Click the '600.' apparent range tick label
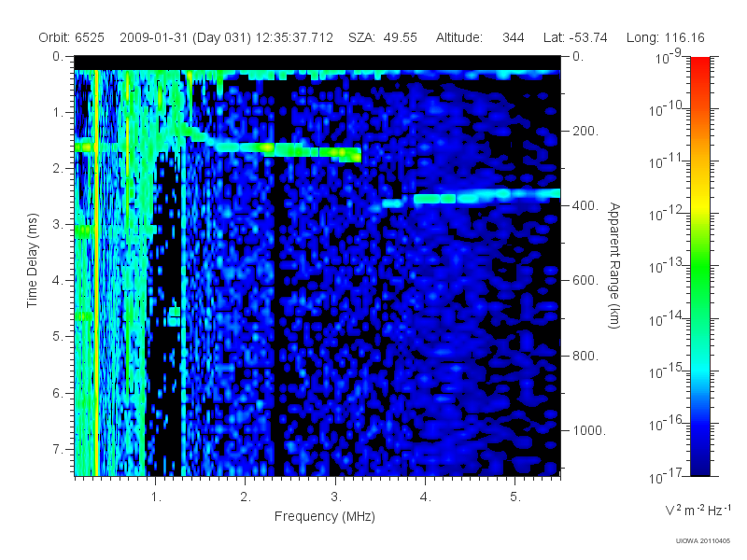The height and width of the screenshot is (560, 747). [x=585, y=281]
